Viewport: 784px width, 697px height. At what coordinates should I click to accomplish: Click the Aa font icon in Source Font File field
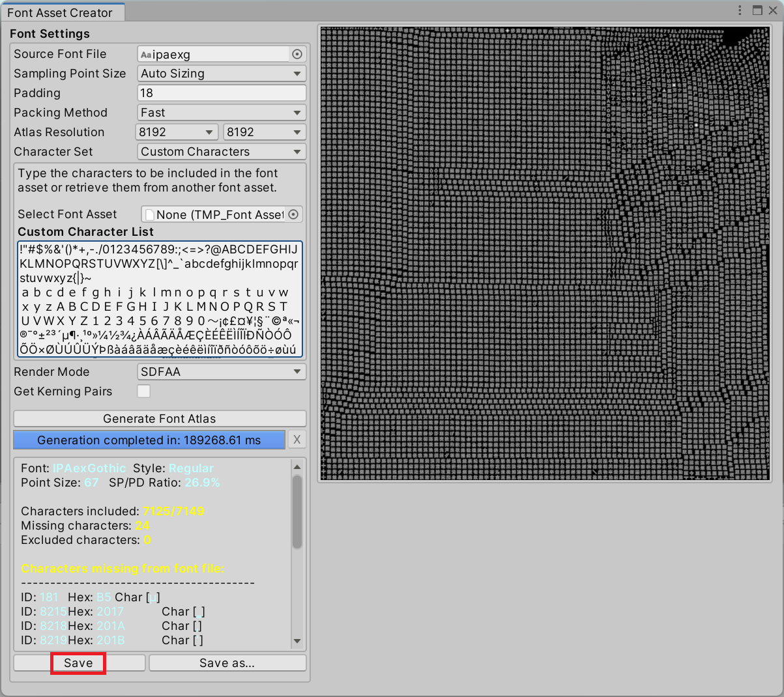click(x=146, y=54)
